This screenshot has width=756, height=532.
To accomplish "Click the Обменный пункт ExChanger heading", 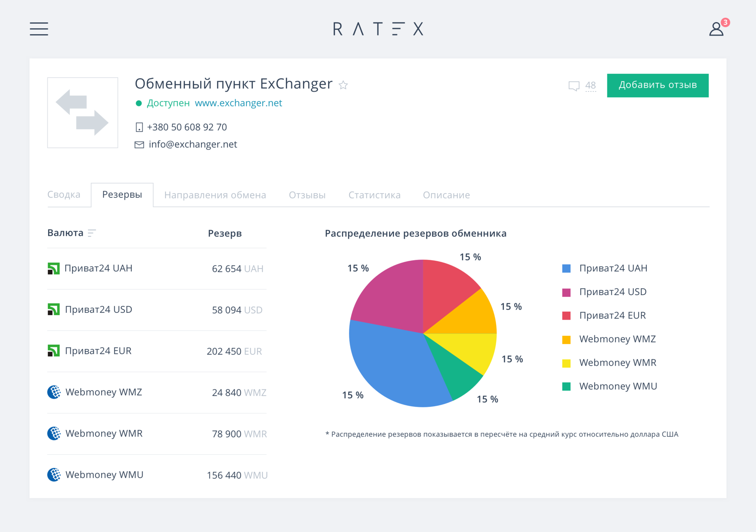I will [x=233, y=84].
